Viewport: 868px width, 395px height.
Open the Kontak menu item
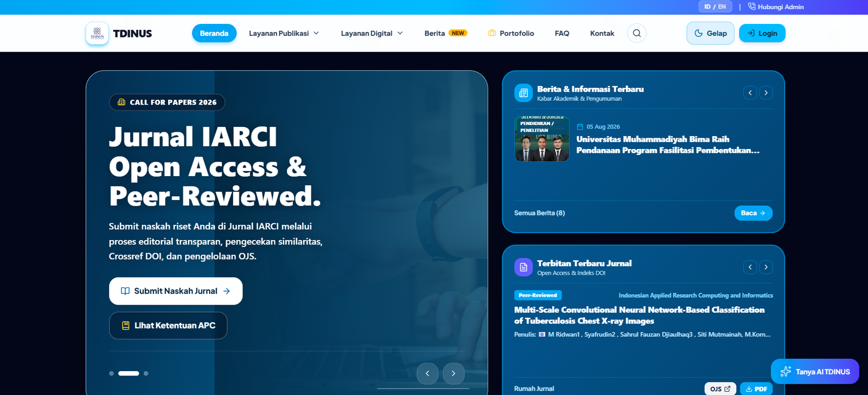click(x=602, y=33)
